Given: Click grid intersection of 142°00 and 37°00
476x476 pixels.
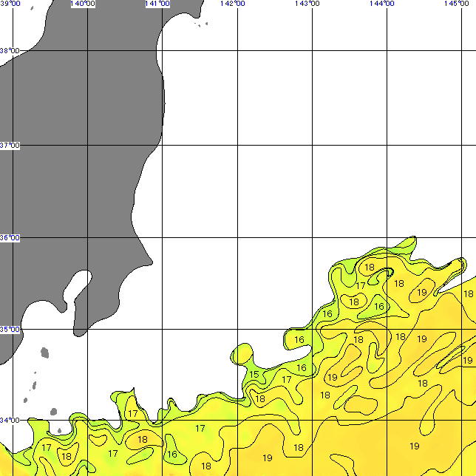Looking at the screenshot, I should [x=238, y=145].
